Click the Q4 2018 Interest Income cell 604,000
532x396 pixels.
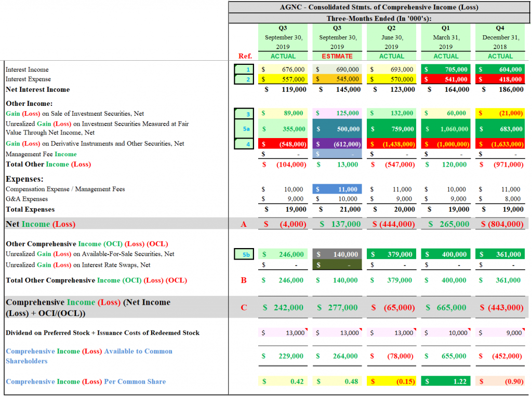(x=500, y=70)
